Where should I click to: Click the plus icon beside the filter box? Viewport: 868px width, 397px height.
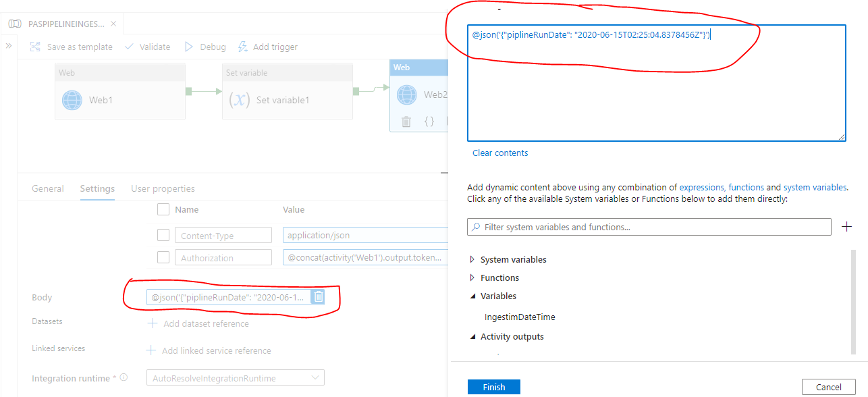click(x=847, y=226)
